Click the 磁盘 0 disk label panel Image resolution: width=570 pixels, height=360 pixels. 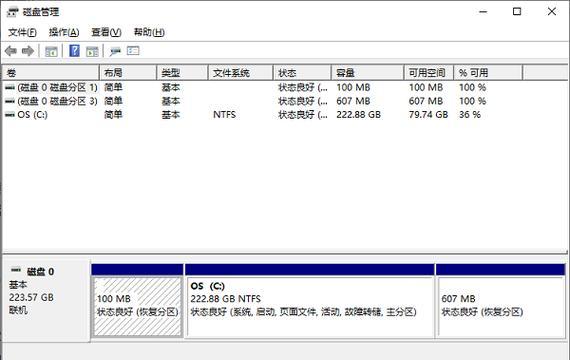(x=46, y=300)
